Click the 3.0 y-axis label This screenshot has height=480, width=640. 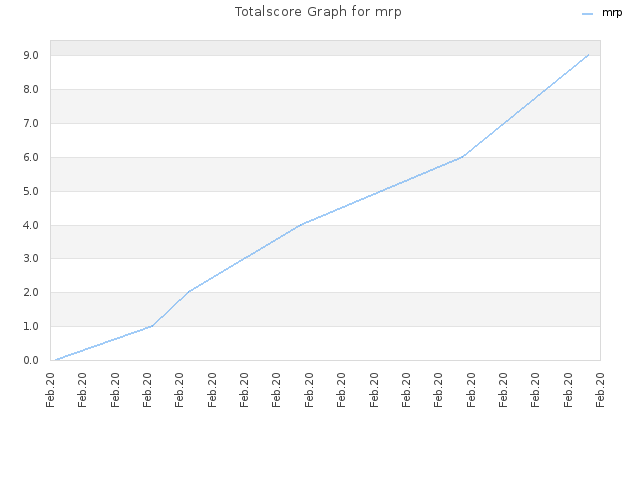coord(31,258)
